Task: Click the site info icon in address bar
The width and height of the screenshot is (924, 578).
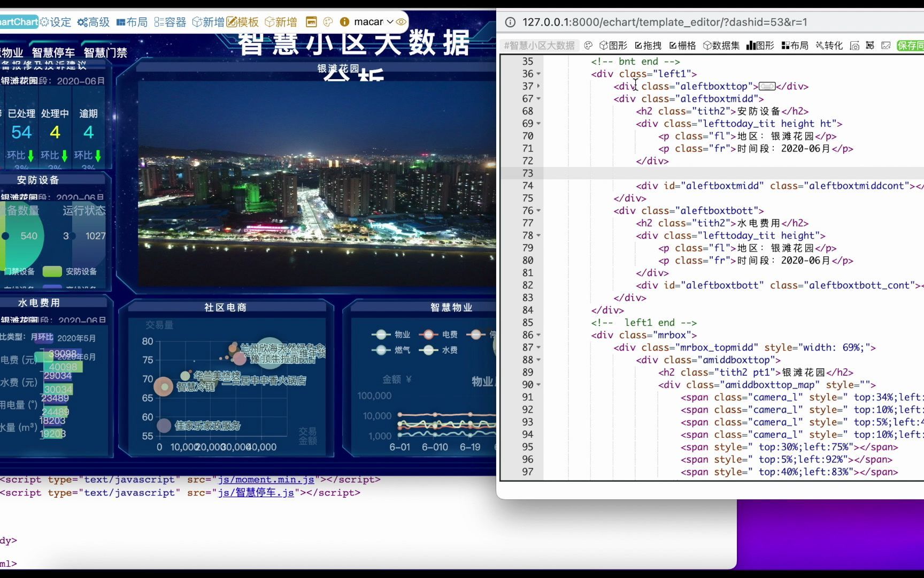Action: [510, 22]
